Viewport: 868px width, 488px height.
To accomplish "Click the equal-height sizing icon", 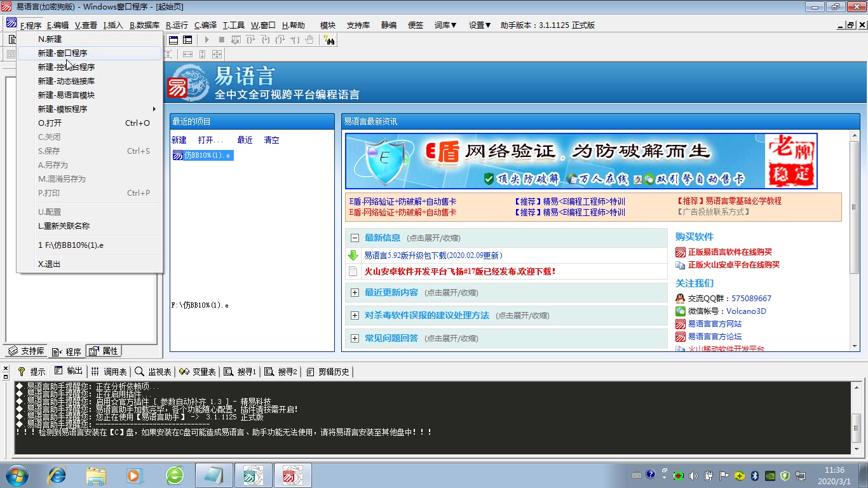I will pyautogui.click(x=202, y=55).
